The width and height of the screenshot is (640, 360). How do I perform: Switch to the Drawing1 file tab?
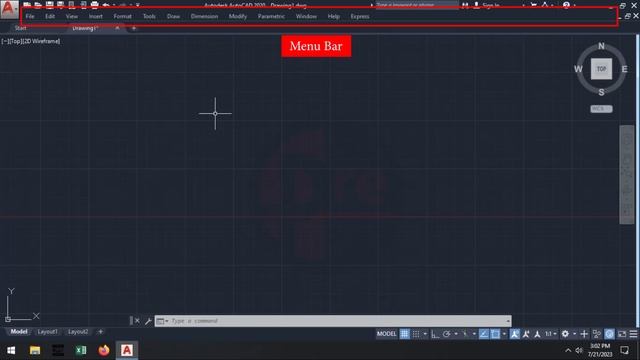[85, 28]
